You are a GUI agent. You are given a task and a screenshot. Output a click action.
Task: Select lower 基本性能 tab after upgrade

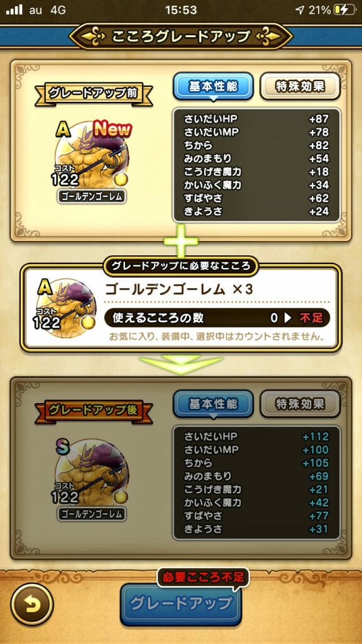click(x=213, y=404)
